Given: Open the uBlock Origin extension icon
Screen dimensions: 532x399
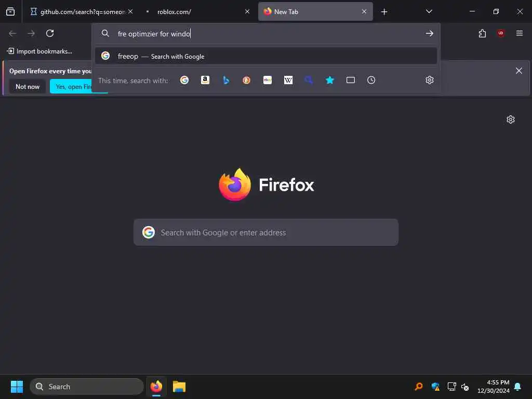Looking at the screenshot, I should coord(501,33).
